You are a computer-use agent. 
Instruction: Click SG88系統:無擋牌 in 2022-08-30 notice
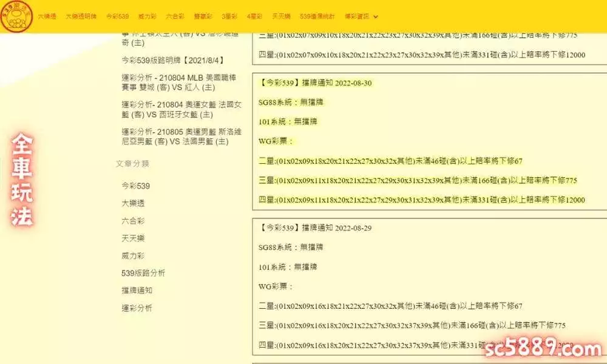click(x=291, y=102)
